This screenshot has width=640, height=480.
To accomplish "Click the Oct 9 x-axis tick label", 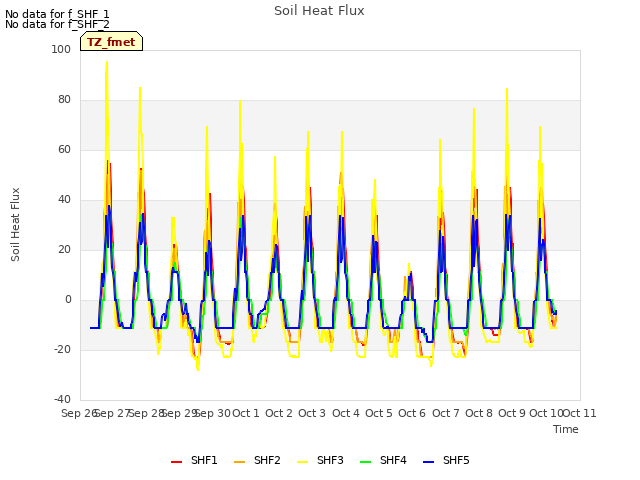I will click(x=512, y=413).
